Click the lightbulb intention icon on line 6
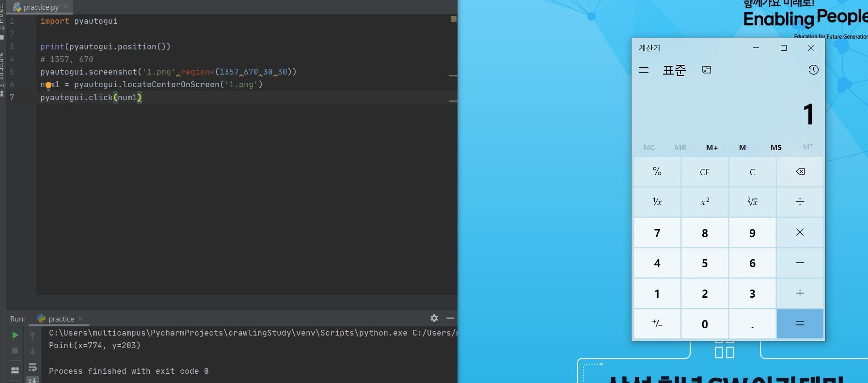Screen dimensions: 868x383 point(48,86)
